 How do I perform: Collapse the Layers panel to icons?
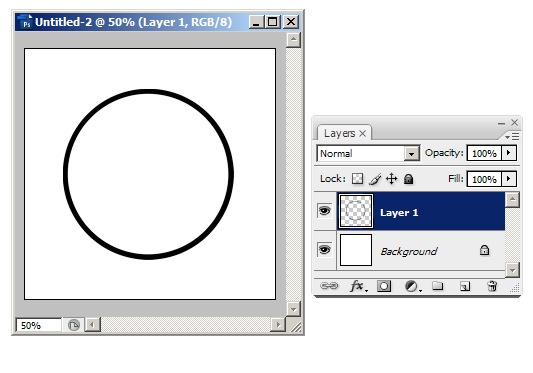click(501, 123)
